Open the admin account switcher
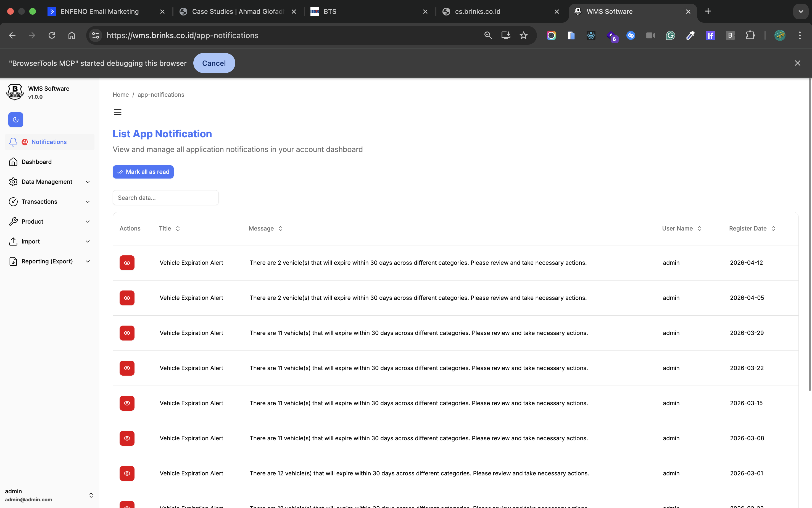This screenshot has height=508, width=812. (91, 495)
